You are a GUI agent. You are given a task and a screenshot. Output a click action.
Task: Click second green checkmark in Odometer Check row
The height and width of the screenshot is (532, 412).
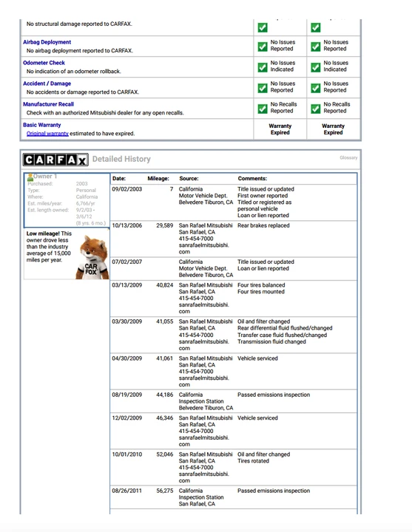click(x=316, y=67)
